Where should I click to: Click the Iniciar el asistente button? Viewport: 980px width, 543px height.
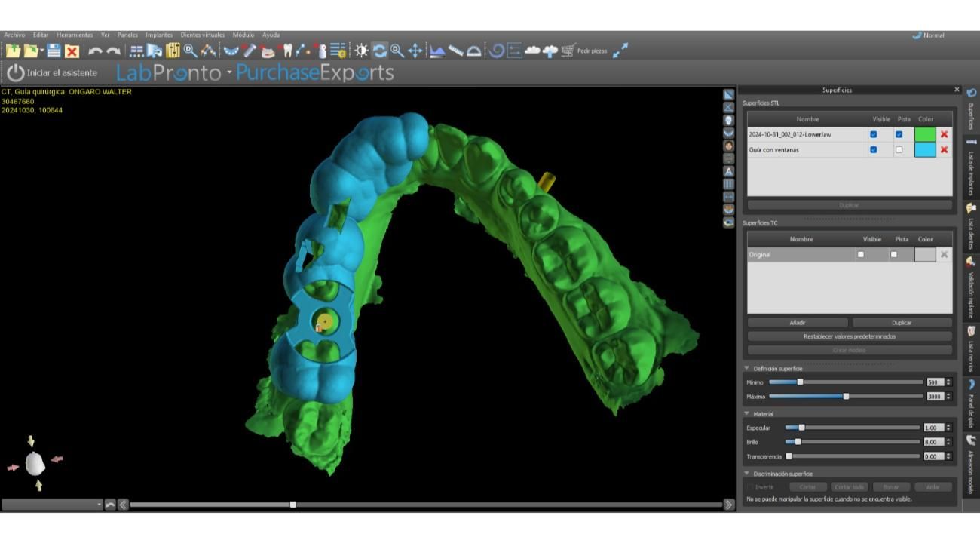(x=52, y=72)
